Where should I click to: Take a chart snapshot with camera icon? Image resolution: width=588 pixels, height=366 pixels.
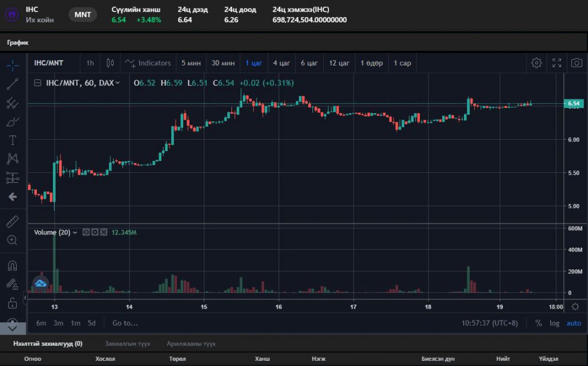[x=577, y=63]
